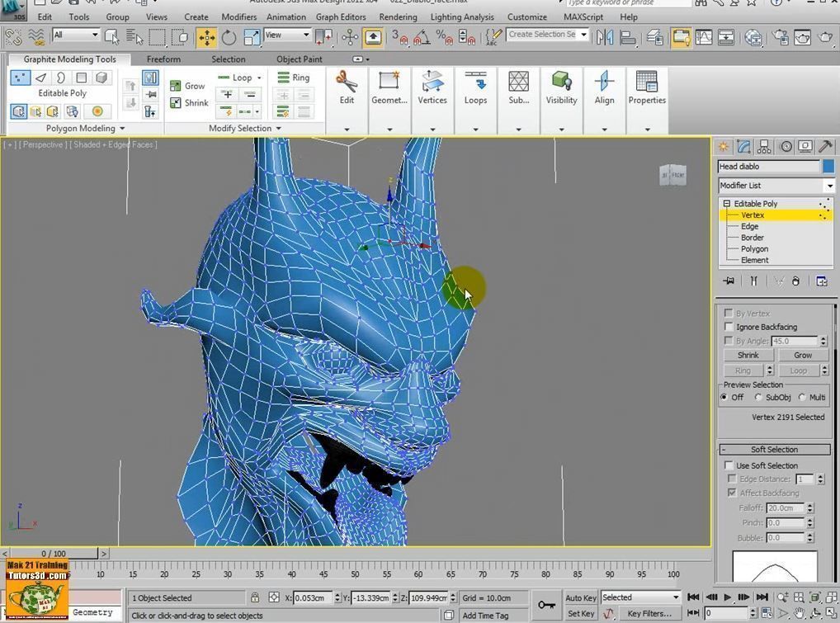The width and height of the screenshot is (840, 623).
Task: Open the Animation menu
Action: 286,17
